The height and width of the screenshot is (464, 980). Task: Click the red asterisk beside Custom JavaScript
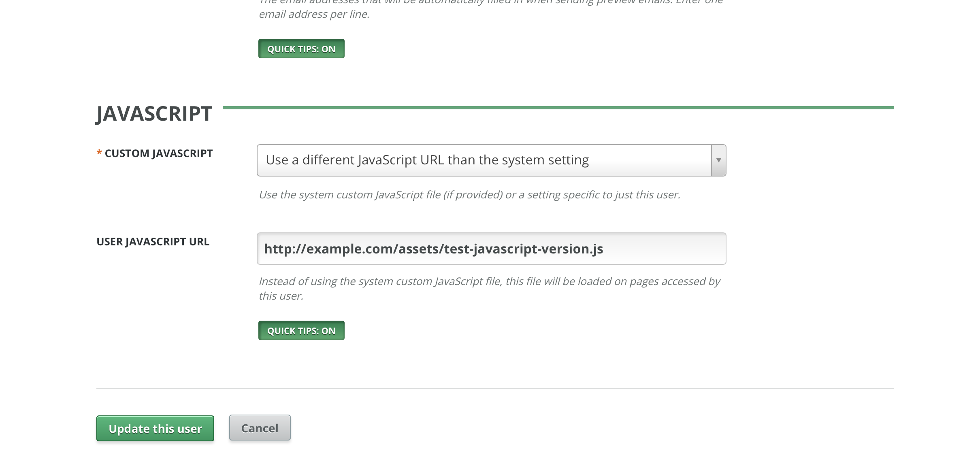[x=99, y=153]
